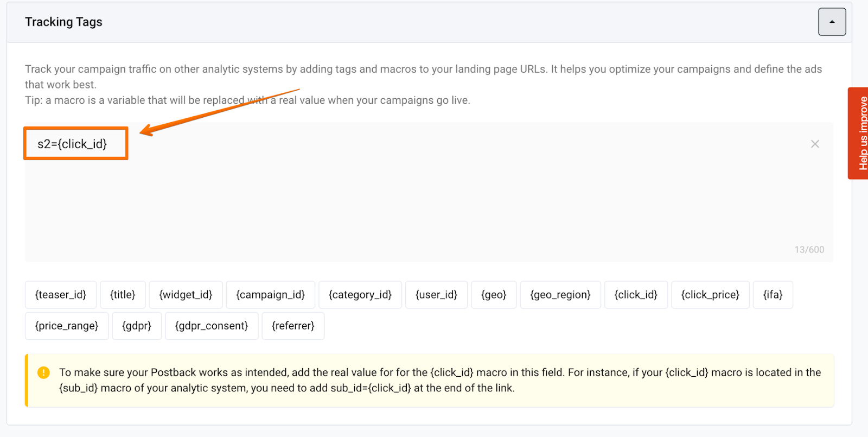The image size is (868, 437).
Task: Clear the tracking tags field with X
Action: click(x=814, y=144)
